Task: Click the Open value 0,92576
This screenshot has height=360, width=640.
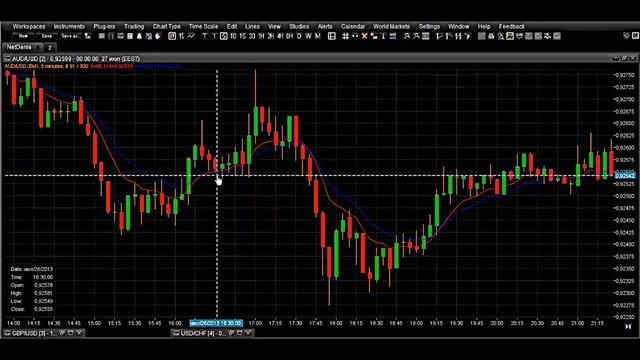Action: click(43, 285)
